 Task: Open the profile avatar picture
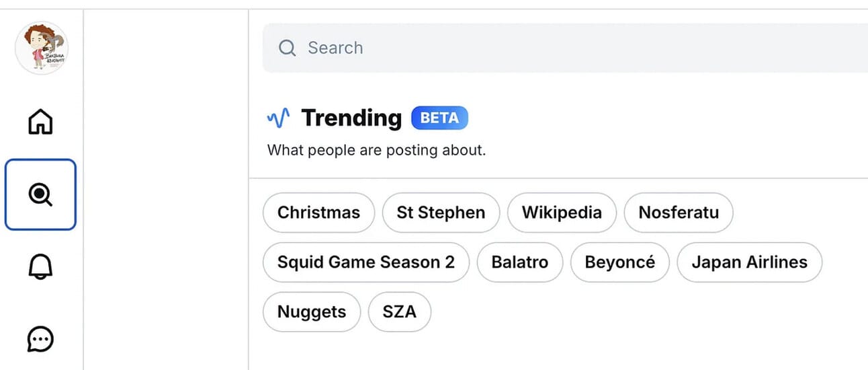(x=42, y=48)
